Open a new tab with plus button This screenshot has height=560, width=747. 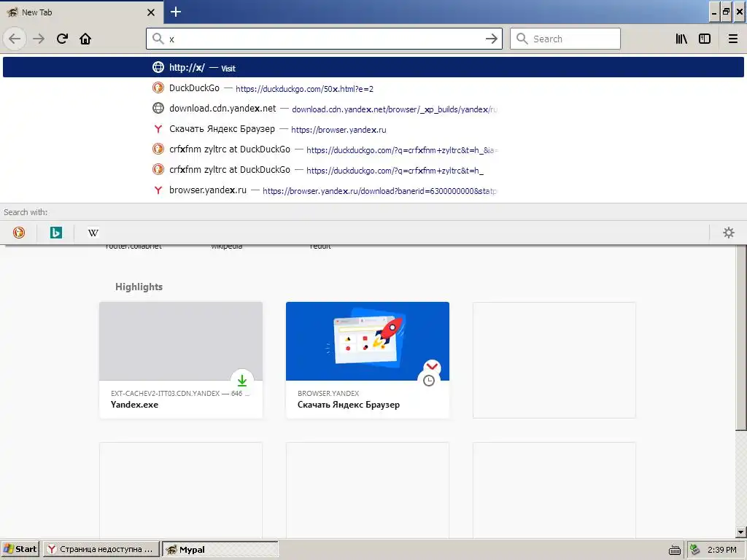click(175, 12)
